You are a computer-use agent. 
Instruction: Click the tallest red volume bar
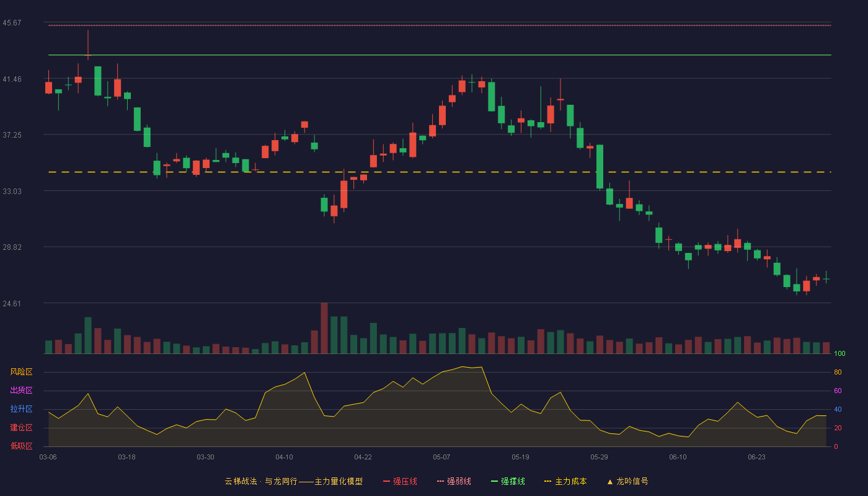[x=324, y=328]
